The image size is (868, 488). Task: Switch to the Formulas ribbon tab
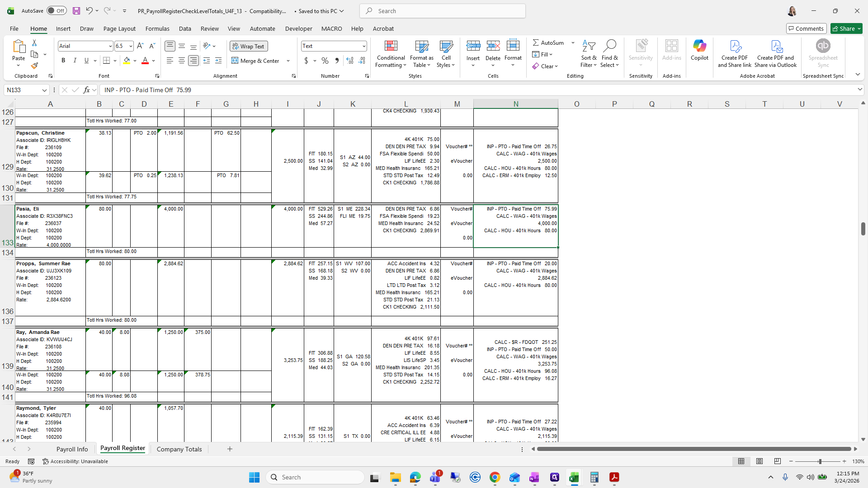pyautogui.click(x=157, y=28)
